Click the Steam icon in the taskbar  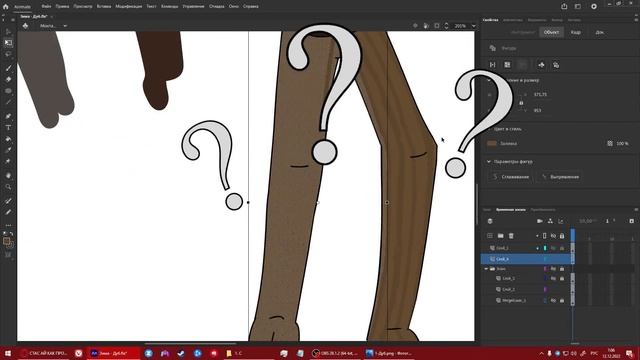click(181, 353)
